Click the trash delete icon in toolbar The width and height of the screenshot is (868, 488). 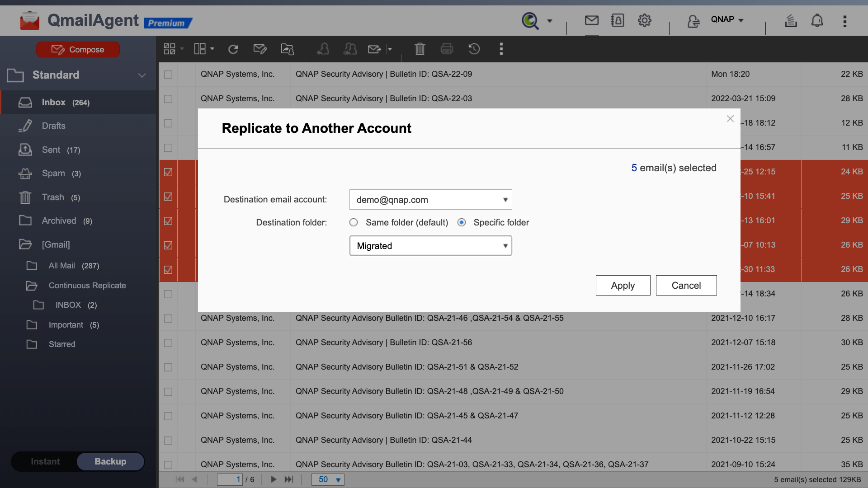coord(420,49)
